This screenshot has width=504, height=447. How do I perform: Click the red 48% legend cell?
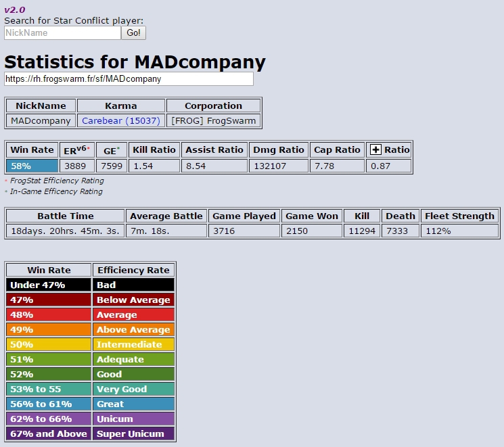49,314
